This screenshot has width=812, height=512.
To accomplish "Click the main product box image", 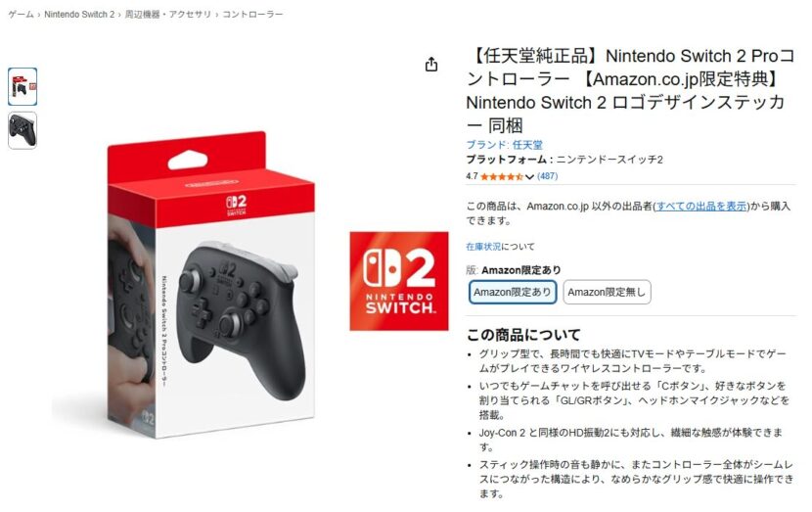I will click(210, 285).
